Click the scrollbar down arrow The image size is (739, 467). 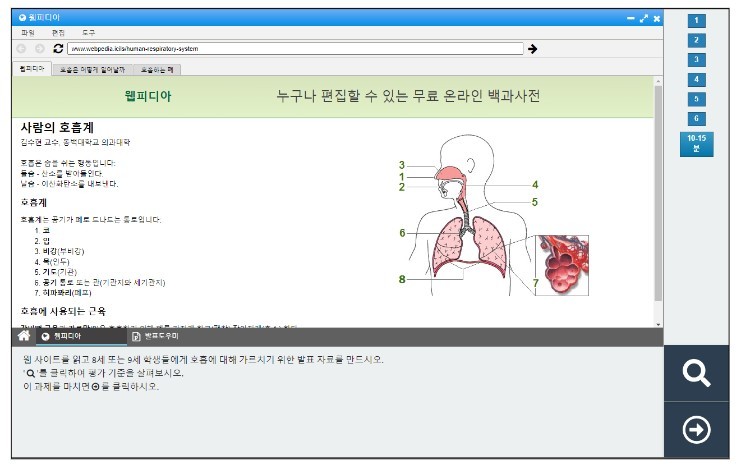click(658, 324)
